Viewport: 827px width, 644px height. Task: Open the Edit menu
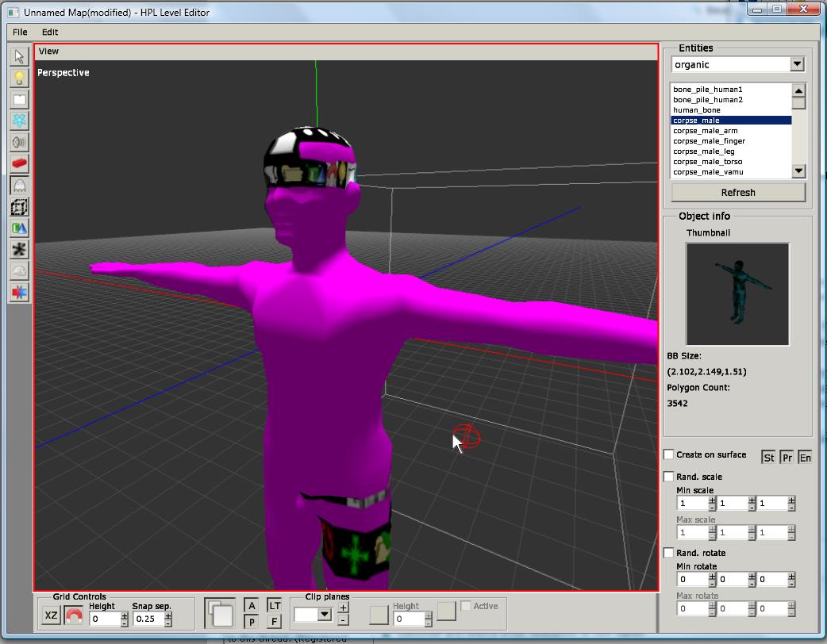pos(50,33)
